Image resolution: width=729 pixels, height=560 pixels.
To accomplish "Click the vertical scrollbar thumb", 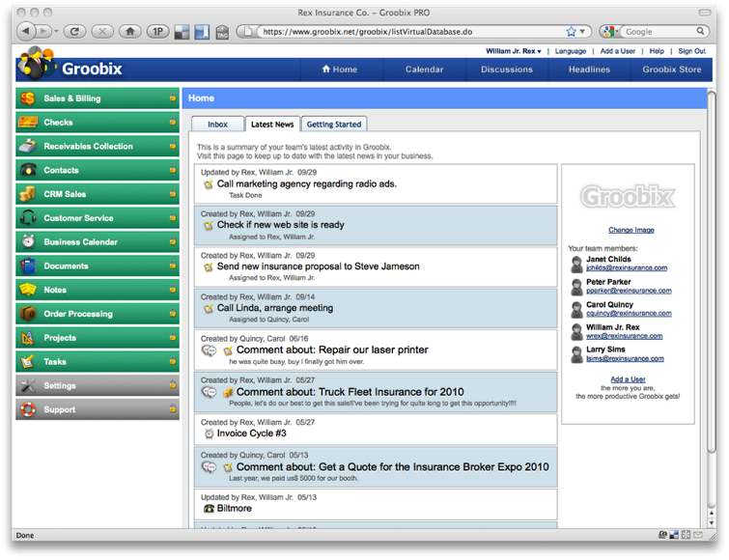I will click(x=712, y=272).
